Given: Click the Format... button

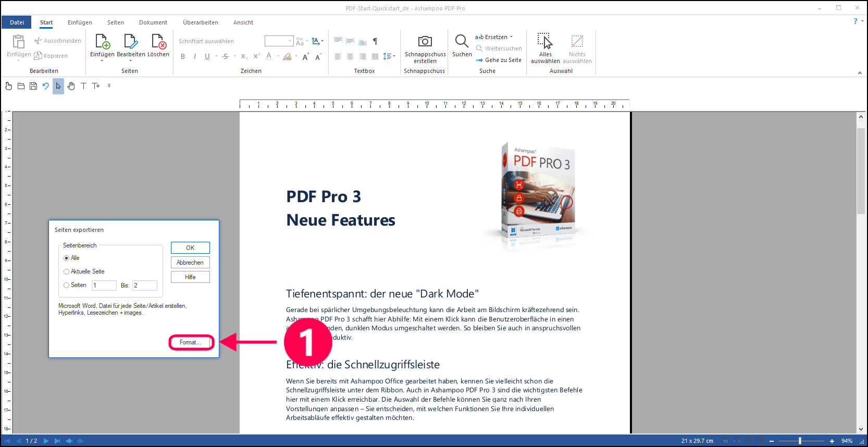Looking at the screenshot, I should [x=191, y=342].
